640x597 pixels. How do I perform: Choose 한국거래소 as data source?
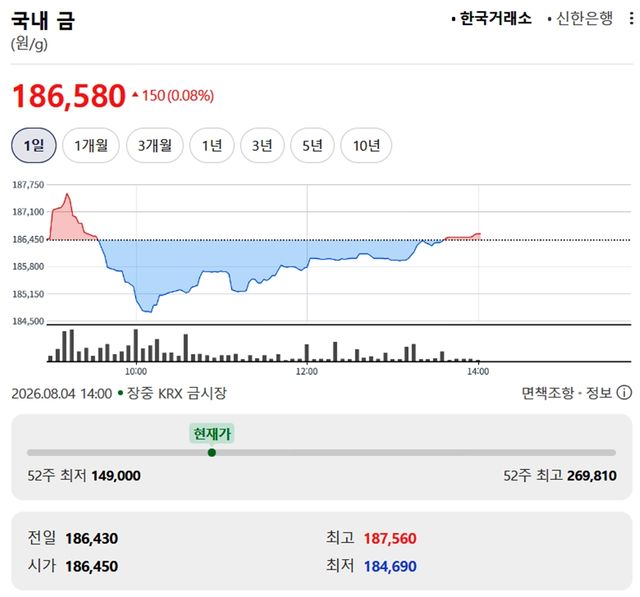pos(492,19)
